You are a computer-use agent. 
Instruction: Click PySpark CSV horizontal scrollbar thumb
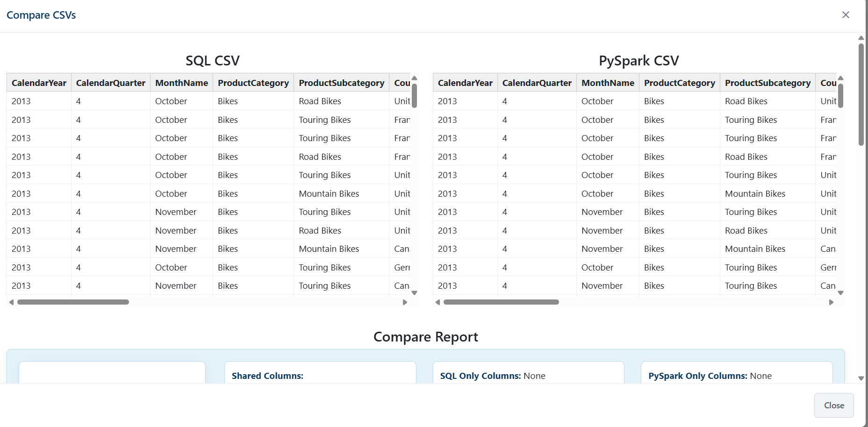click(x=501, y=302)
